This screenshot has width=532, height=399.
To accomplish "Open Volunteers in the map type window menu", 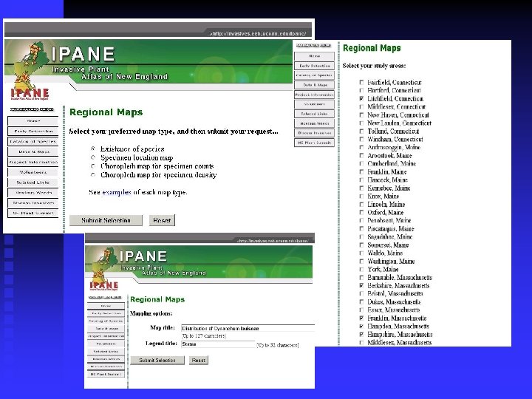I will pyautogui.click(x=33, y=172).
